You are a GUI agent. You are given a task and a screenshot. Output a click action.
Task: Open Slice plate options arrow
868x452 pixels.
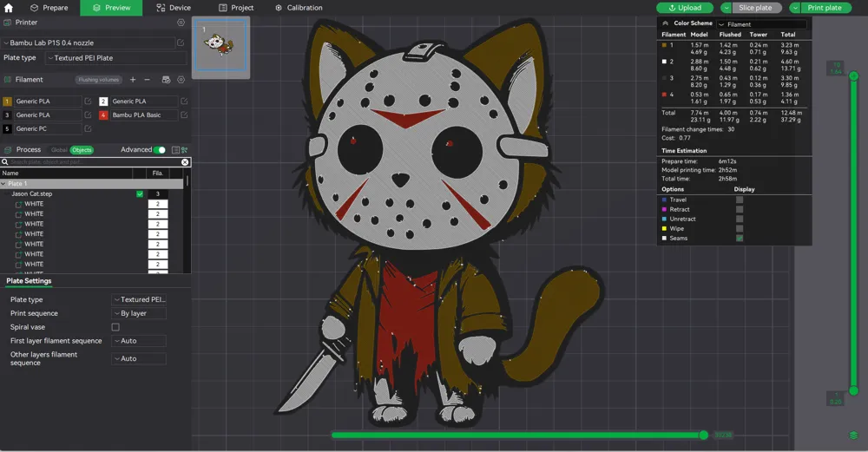pos(726,8)
